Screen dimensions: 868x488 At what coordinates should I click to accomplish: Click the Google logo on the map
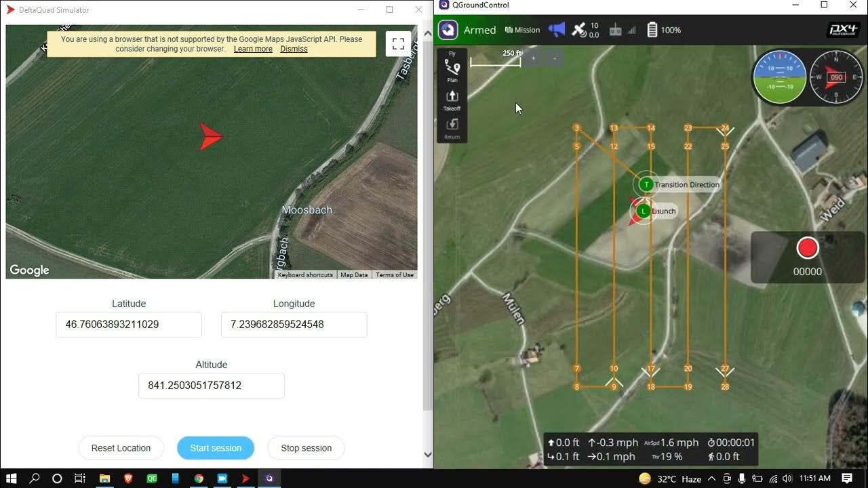(x=29, y=270)
